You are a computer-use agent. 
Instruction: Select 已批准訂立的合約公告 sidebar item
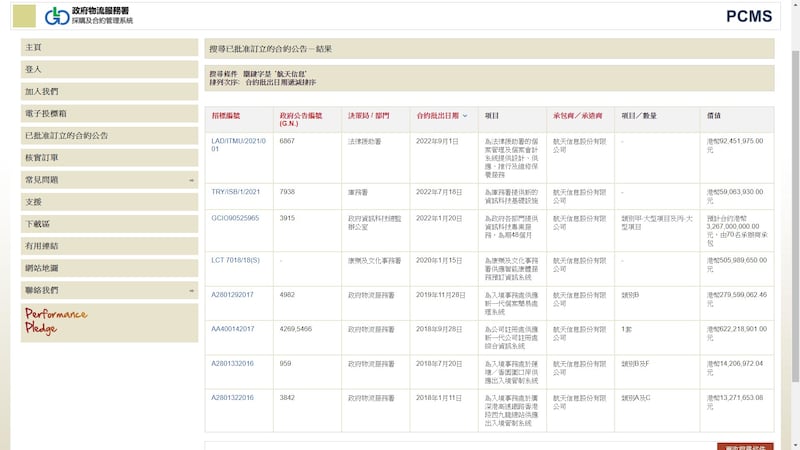66,136
